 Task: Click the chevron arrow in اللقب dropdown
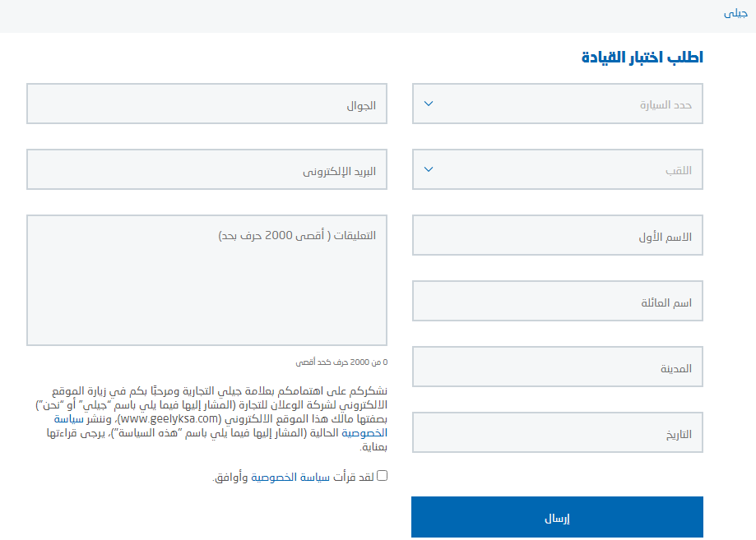click(428, 170)
